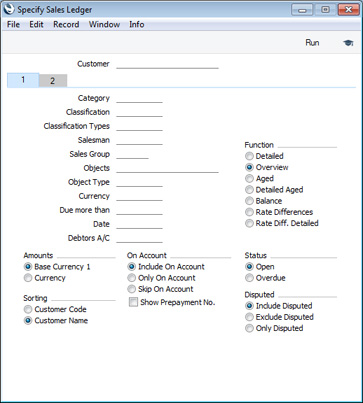The image size is (363, 403).
Task: Click the graduation cap help icon
Action: point(348,43)
